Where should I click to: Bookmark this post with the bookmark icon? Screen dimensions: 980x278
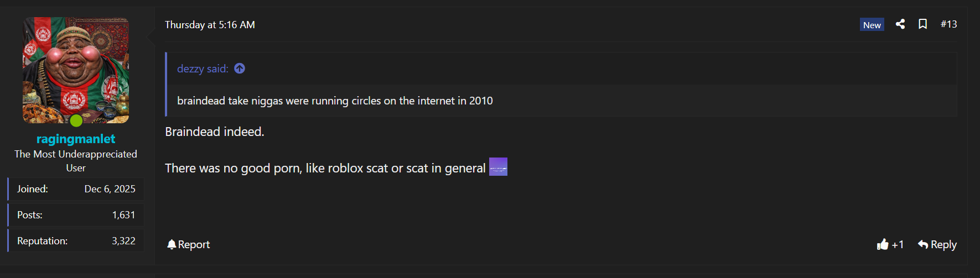tap(922, 24)
